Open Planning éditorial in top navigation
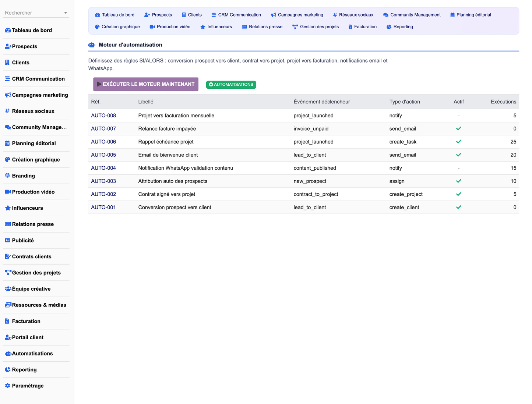Image resolution: width=532 pixels, height=404 pixels. click(x=471, y=15)
